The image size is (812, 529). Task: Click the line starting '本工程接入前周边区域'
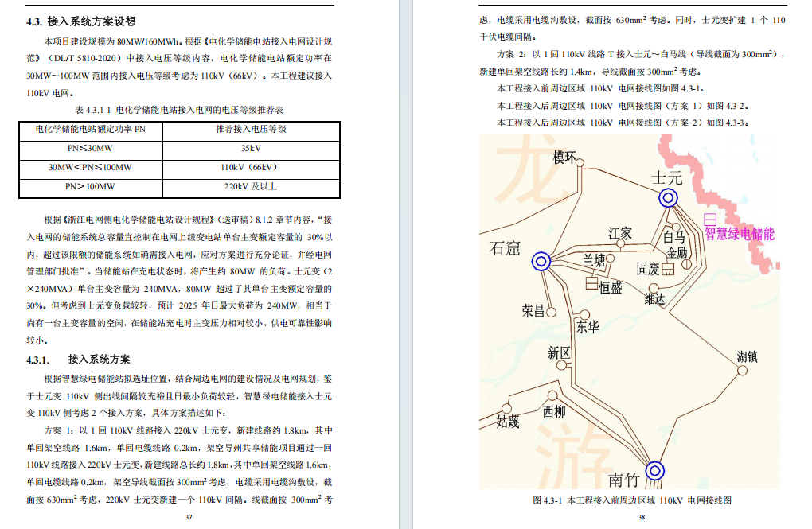[x=601, y=88]
